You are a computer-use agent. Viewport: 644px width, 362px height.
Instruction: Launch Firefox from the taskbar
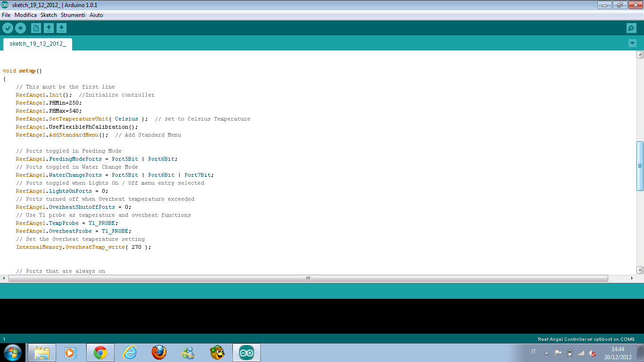(x=159, y=353)
